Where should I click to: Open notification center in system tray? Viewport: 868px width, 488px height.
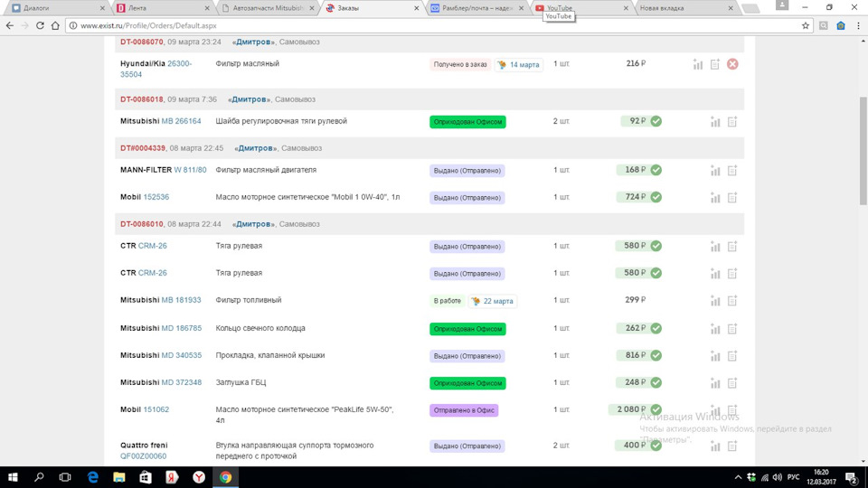[852, 477]
